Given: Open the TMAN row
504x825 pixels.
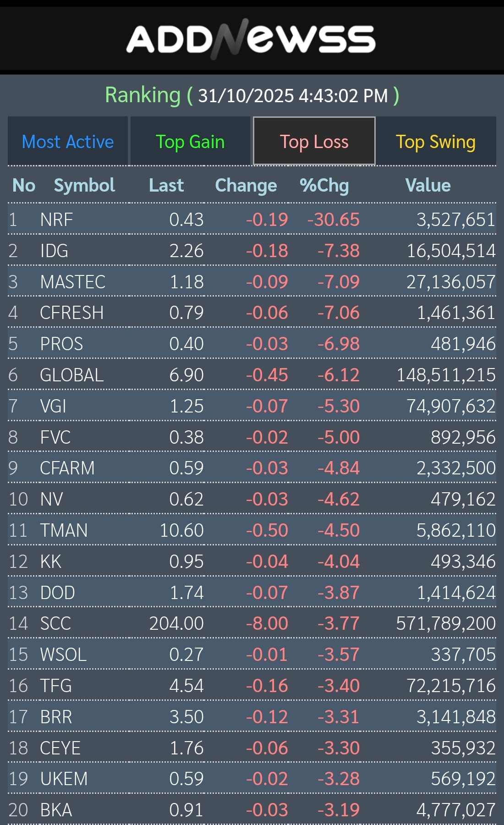Looking at the screenshot, I should 64,530.
